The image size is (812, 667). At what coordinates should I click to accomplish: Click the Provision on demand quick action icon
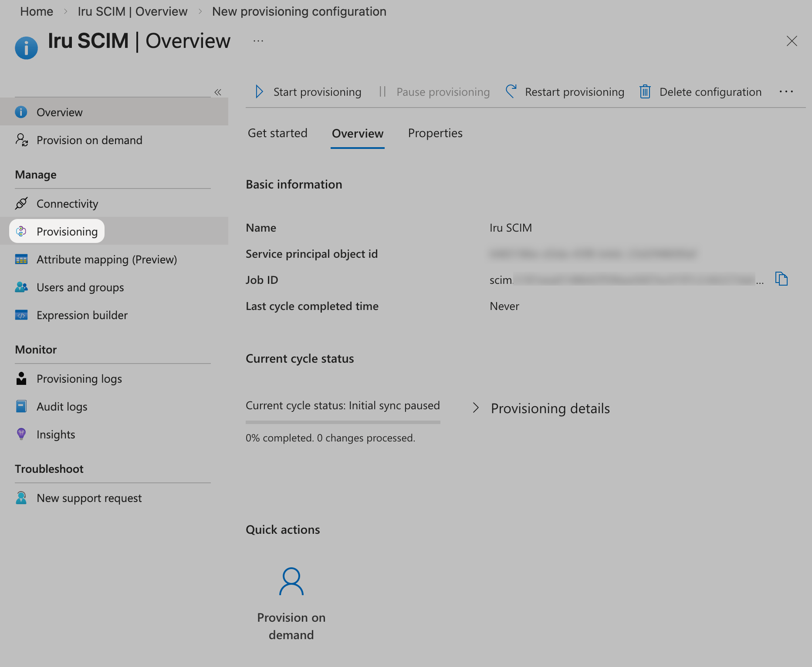pos(291,581)
